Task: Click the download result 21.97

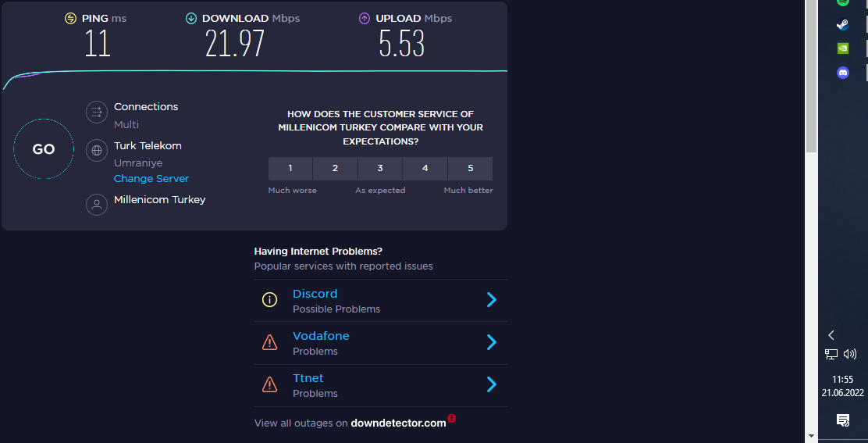Action: tap(235, 43)
